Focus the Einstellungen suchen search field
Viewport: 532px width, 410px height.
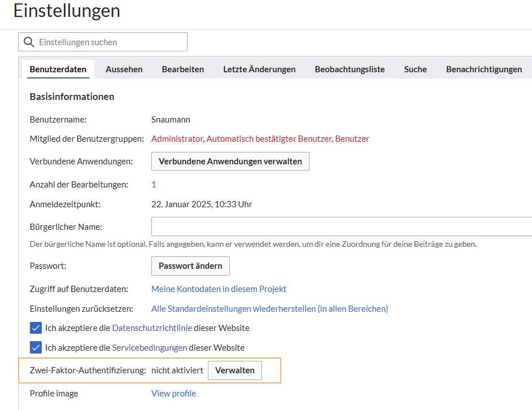103,42
